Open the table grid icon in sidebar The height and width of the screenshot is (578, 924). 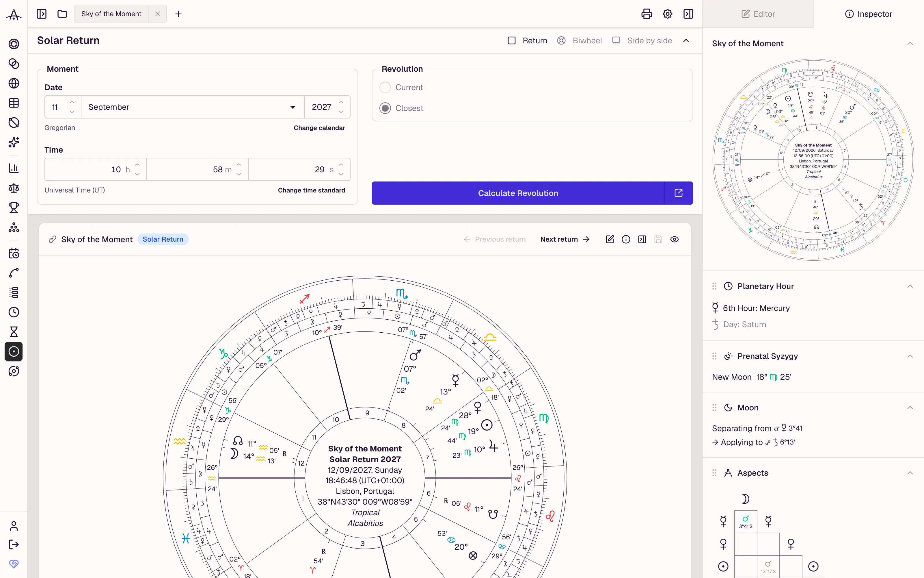coord(14,103)
